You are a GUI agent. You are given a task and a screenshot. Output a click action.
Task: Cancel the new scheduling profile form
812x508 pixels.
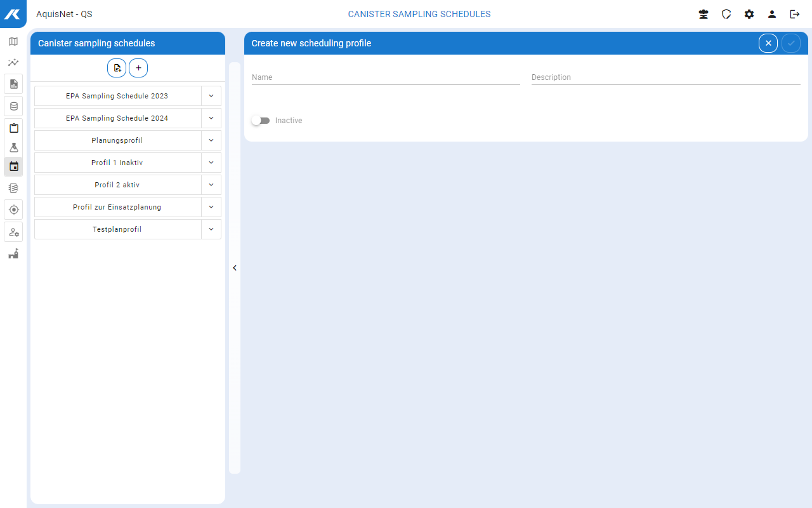768,43
